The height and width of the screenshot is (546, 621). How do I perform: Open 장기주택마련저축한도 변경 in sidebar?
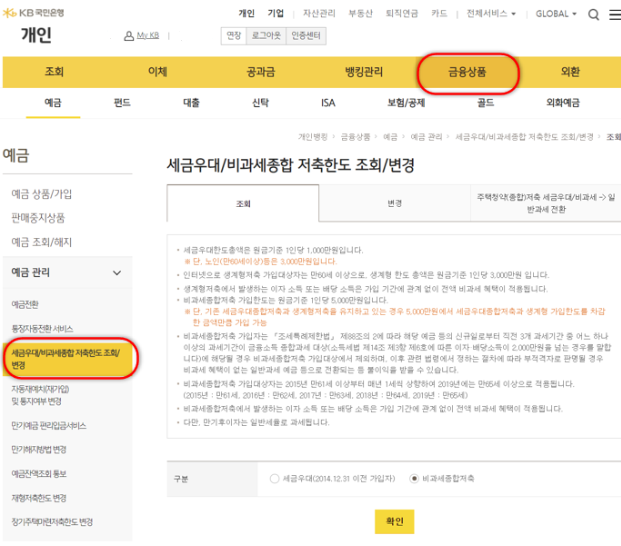52,522
